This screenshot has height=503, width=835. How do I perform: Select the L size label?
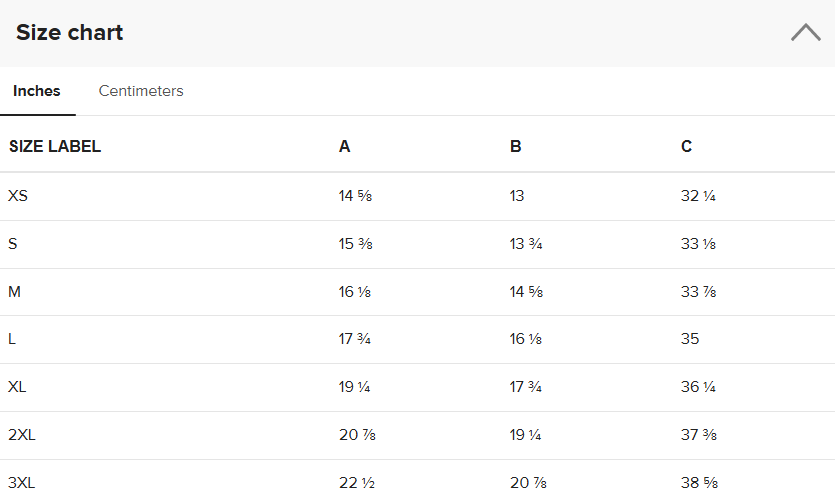(x=12, y=339)
